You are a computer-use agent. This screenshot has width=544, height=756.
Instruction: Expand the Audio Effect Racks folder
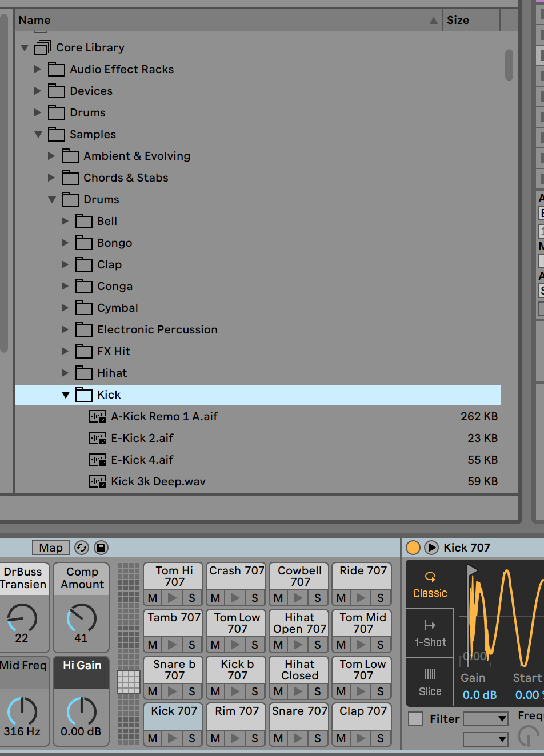[x=38, y=69]
